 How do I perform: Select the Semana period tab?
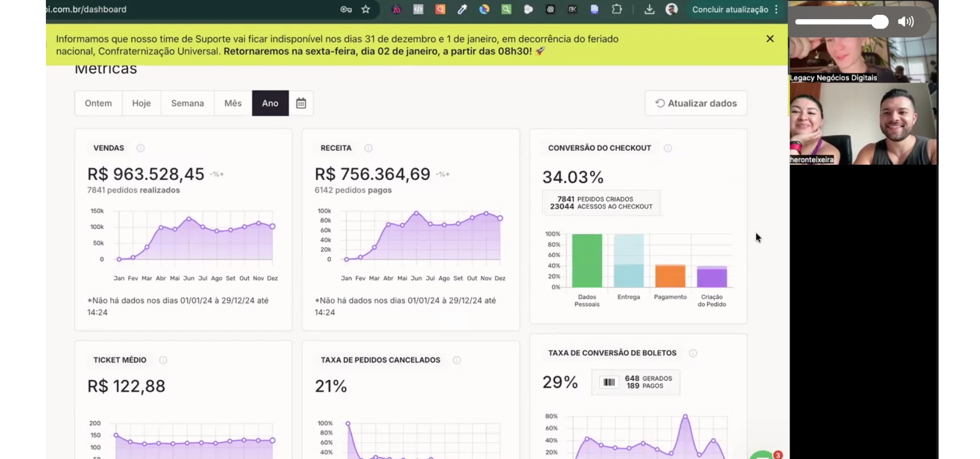point(188,103)
